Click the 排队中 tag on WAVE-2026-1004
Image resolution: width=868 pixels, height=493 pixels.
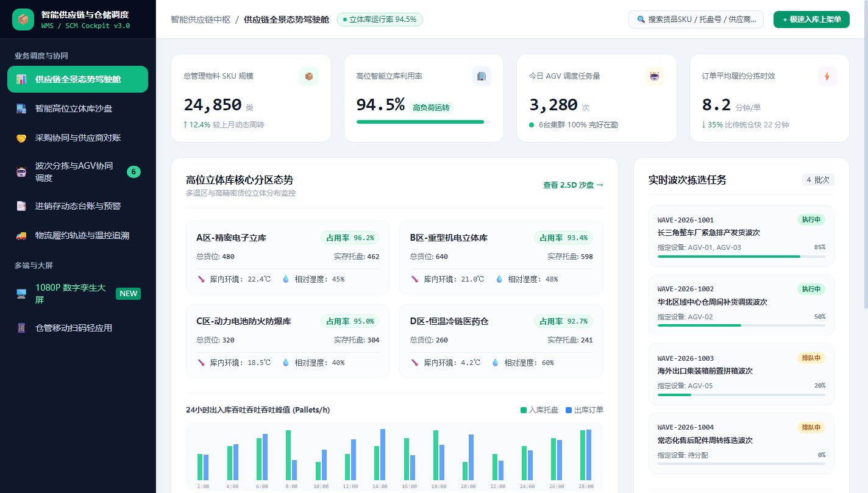[811, 427]
